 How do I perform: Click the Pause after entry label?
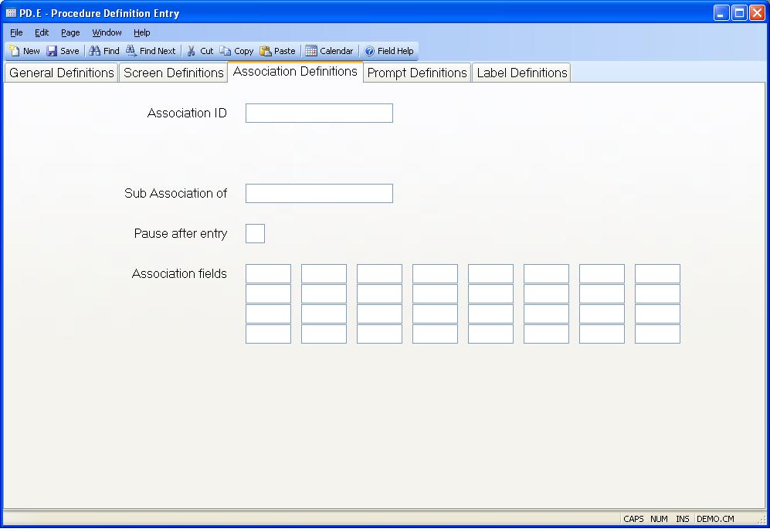[x=181, y=234]
